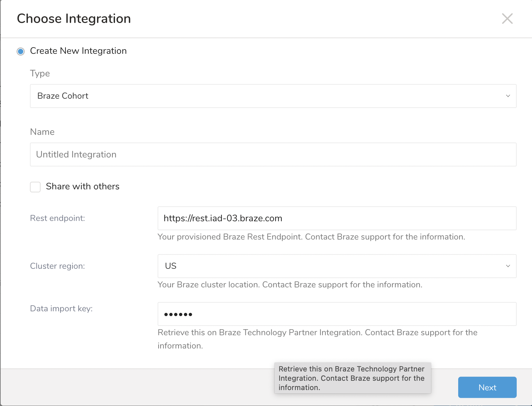Click the Create New Integration label text
Viewport: 532px width, 406px height.
tap(78, 51)
